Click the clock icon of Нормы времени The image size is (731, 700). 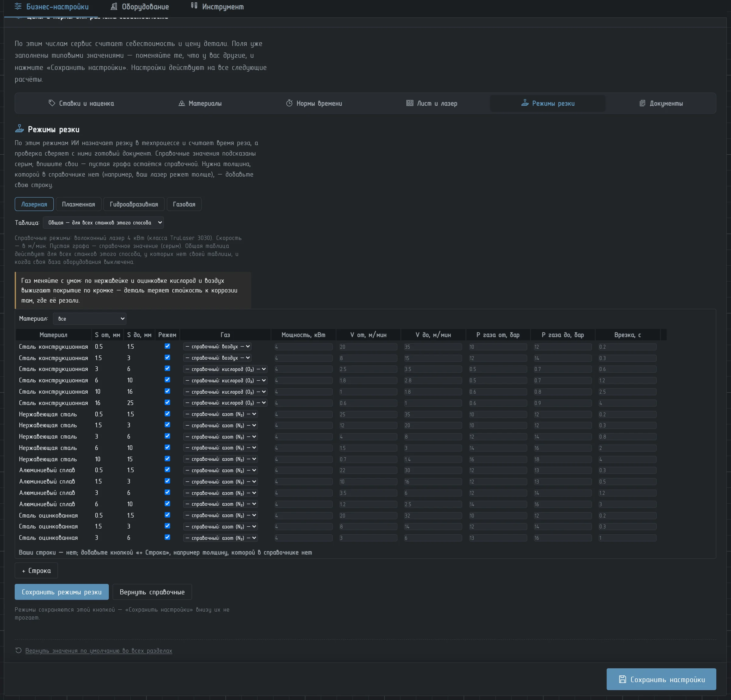[289, 103]
